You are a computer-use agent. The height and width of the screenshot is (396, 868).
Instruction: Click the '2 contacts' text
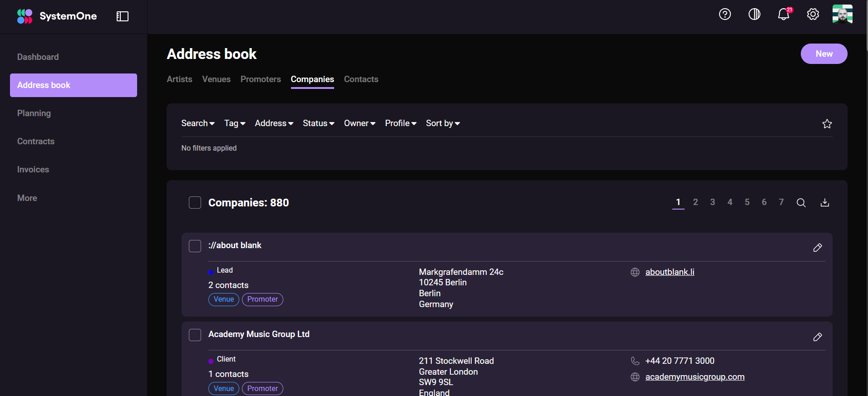tap(228, 285)
